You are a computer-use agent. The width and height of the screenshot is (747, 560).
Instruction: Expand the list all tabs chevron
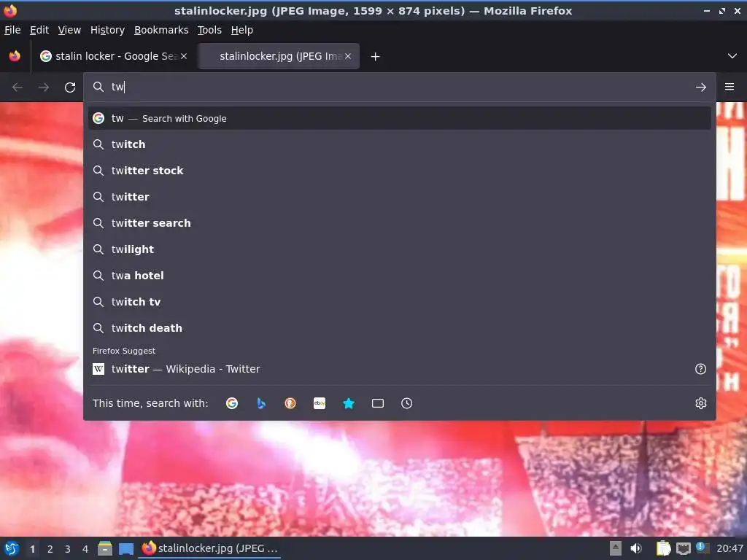click(732, 56)
